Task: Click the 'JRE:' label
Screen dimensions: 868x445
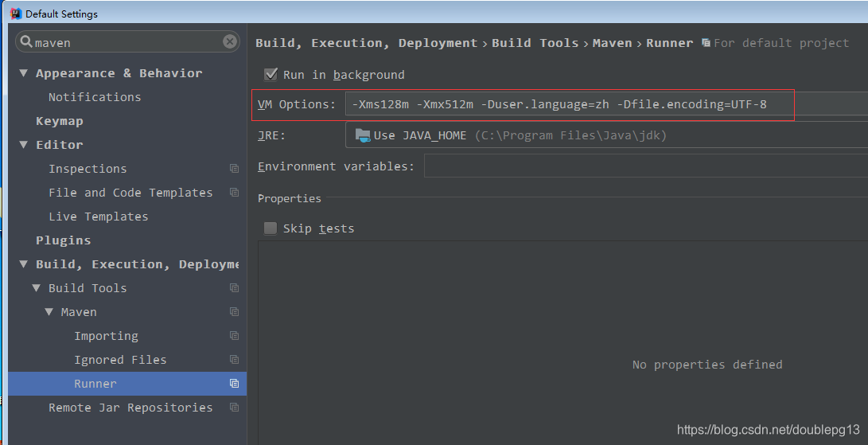Action: click(271, 135)
